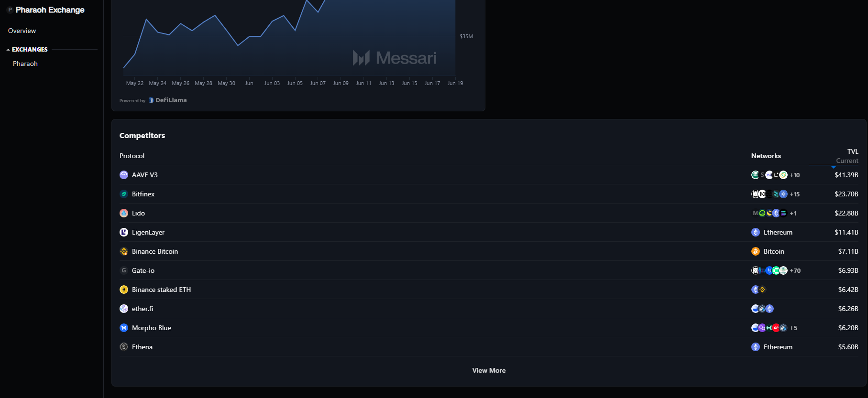Click the $23.70B TVL value
Screen dimensions: 868x398
pyautogui.click(x=846, y=194)
